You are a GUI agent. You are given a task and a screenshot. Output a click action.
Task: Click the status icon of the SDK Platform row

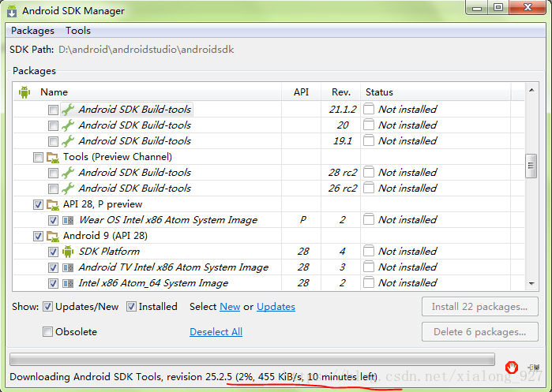(369, 251)
